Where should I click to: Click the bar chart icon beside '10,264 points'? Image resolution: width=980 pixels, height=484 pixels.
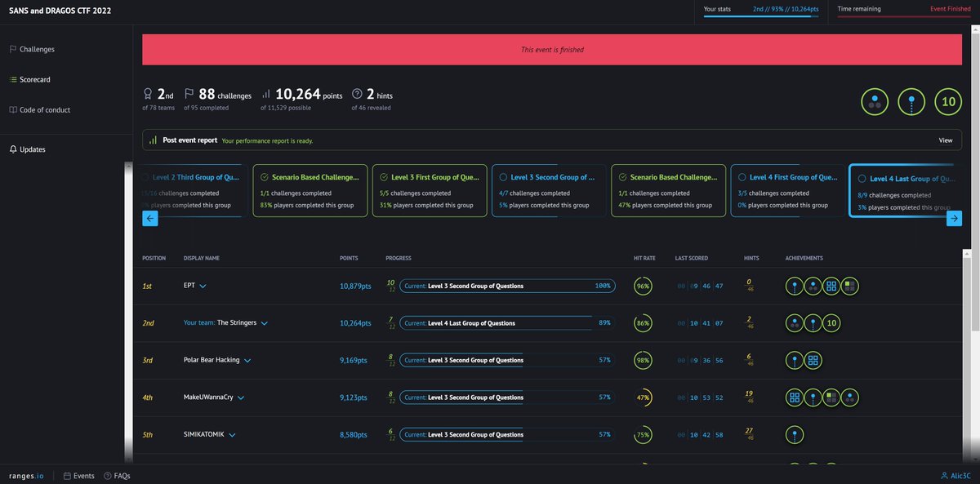point(266,95)
